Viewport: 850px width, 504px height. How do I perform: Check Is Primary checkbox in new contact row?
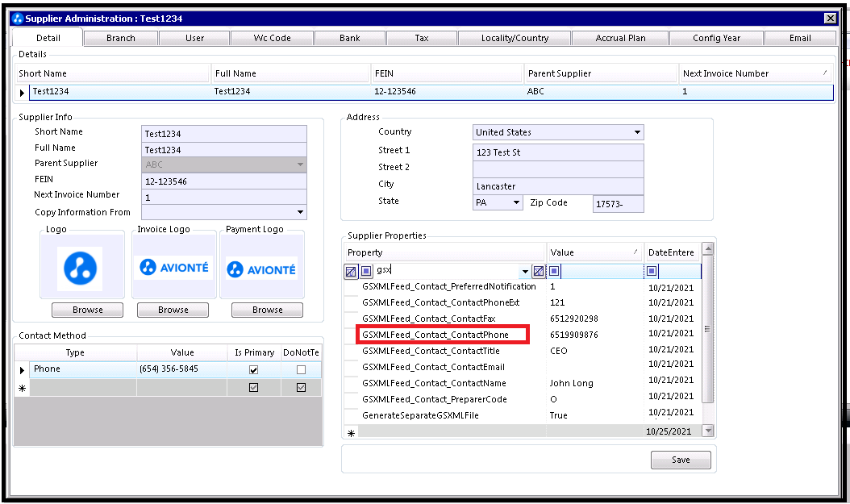(254, 388)
